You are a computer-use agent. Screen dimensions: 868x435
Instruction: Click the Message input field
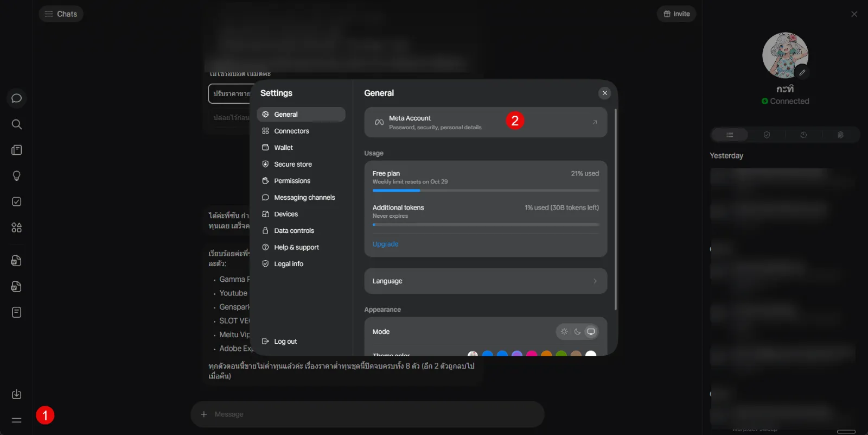pos(367,414)
